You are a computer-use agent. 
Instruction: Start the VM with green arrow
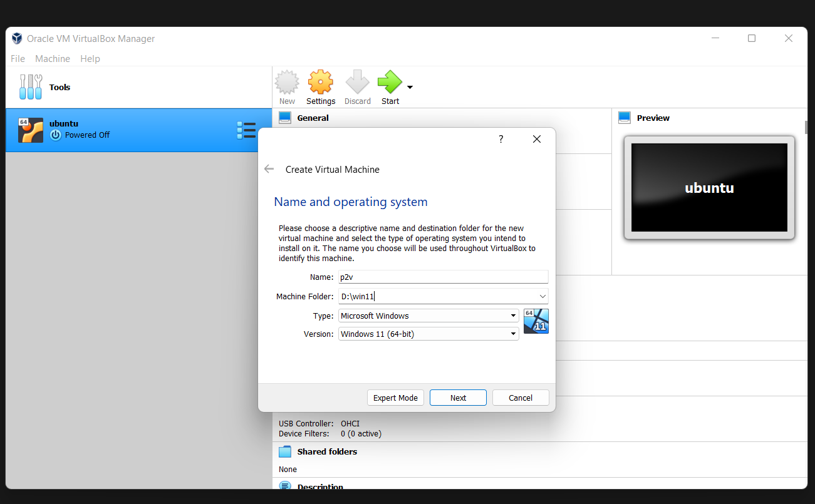(390, 82)
